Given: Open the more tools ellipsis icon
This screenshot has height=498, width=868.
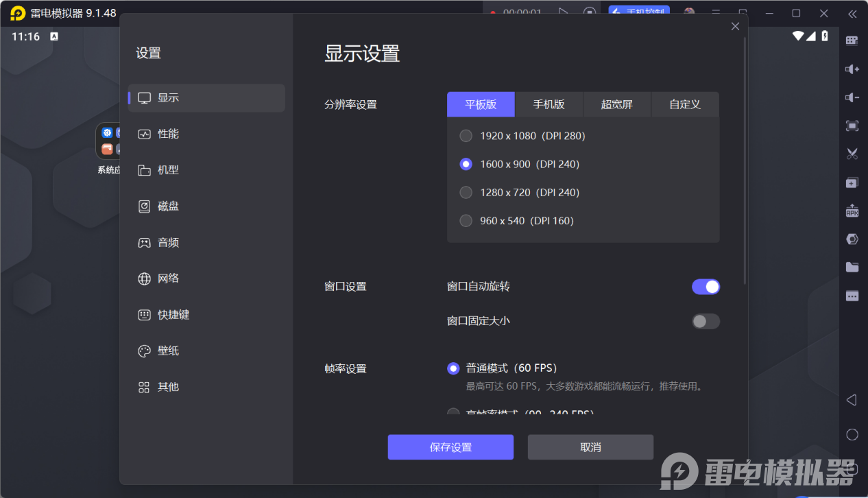Looking at the screenshot, I should coord(852,296).
